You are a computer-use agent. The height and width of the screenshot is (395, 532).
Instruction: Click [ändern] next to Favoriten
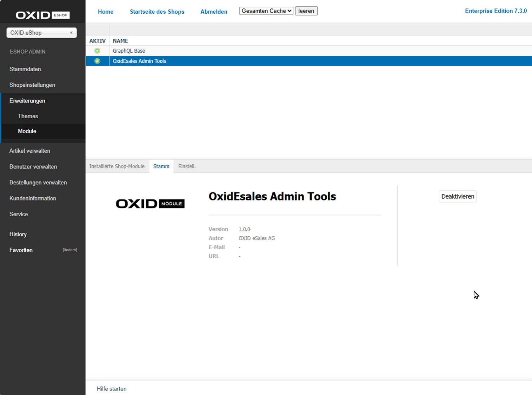pyautogui.click(x=70, y=250)
